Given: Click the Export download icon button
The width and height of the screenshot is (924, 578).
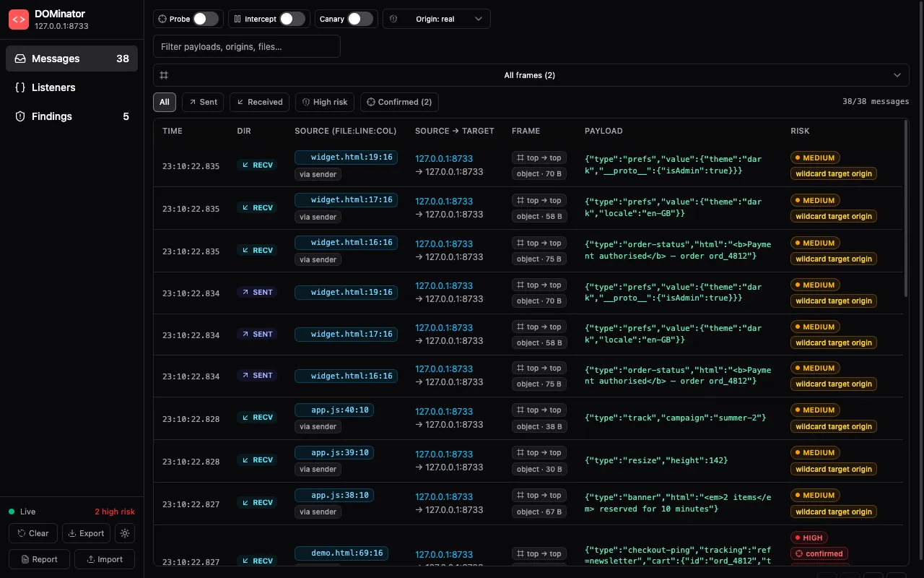Looking at the screenshot, I should (86, 533).
